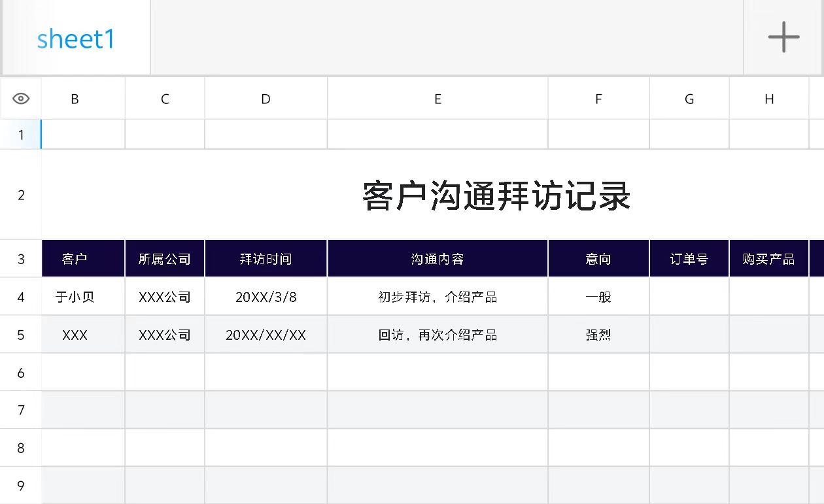Click the 意向 header cell
Image resolution: width=824 pixels, height=504 pixels.
coord(599,259)
